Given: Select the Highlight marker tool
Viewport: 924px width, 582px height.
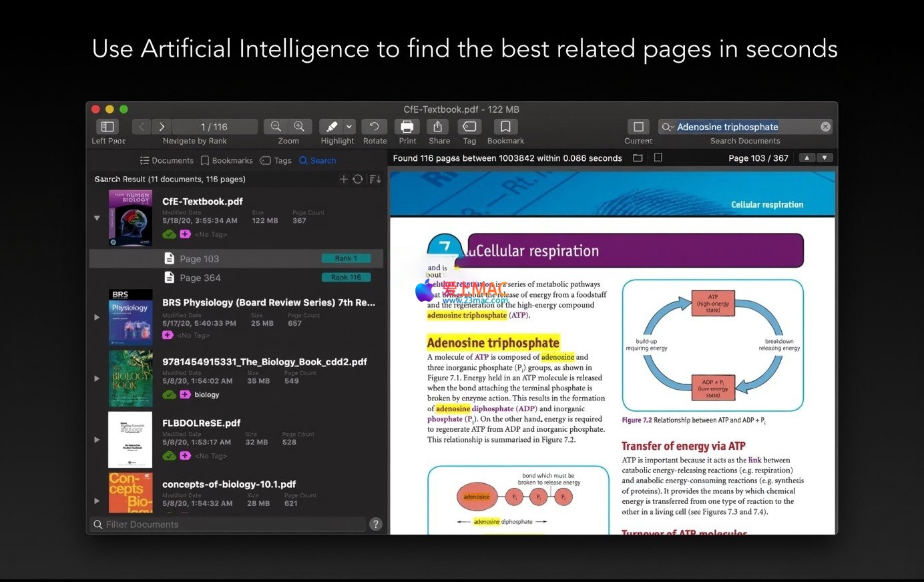Looking at the screenshot, I should (x=331, y=127).
